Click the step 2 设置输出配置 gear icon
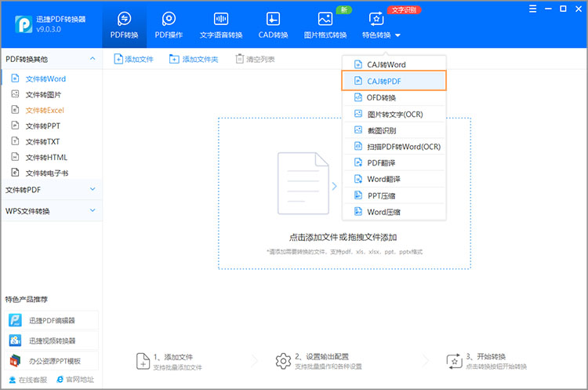Image resolution: width=588 pixels, height=390 pixels. pyautogui.click(x=283, y=361)
